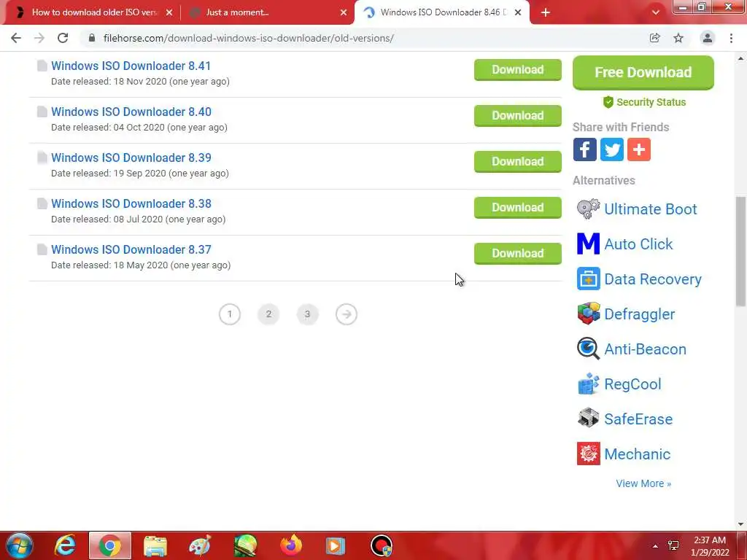Click the Defraggler cubes icon

pyautogui.click(x=589, y=314)
